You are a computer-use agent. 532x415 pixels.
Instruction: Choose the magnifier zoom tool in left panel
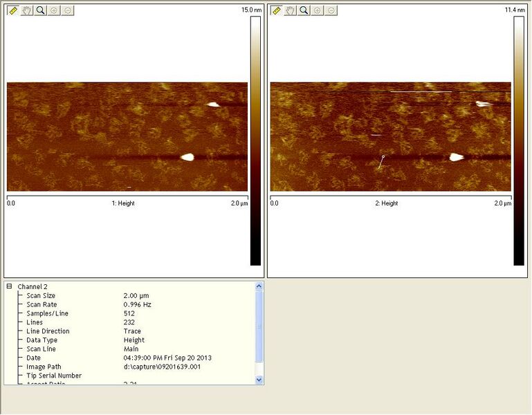41,10
